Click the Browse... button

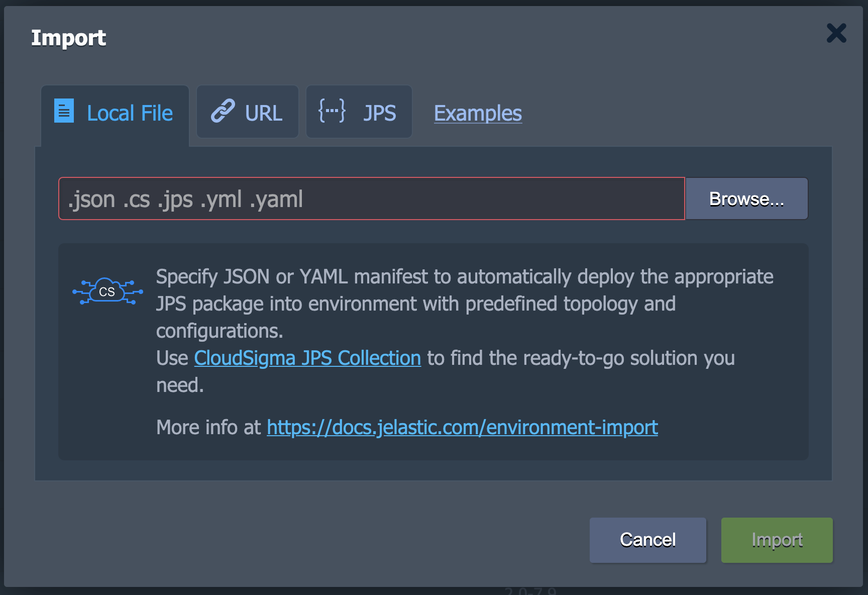(747, 199)
